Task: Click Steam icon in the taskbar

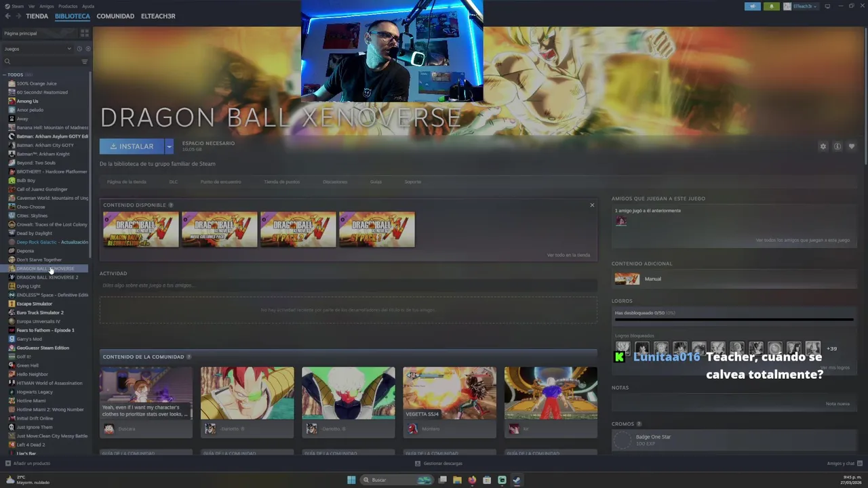Action: click(x=516, y=480)
